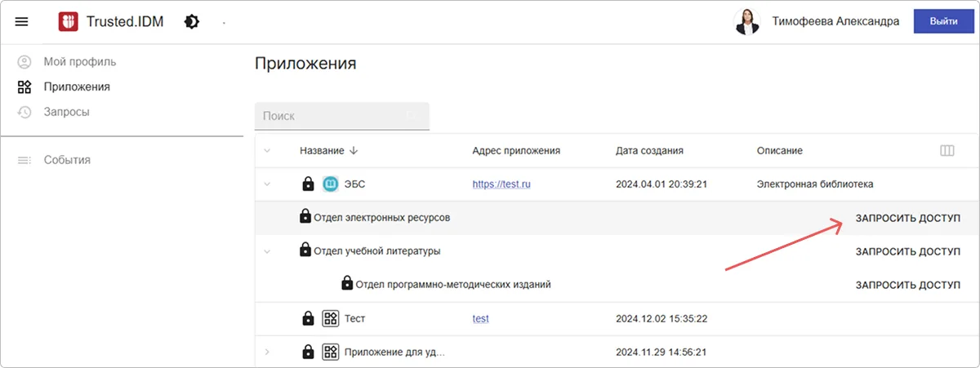Go to Запросы in sidebar
The width and height of the screenshot is (980, 368).
click(x=66, y=112)
